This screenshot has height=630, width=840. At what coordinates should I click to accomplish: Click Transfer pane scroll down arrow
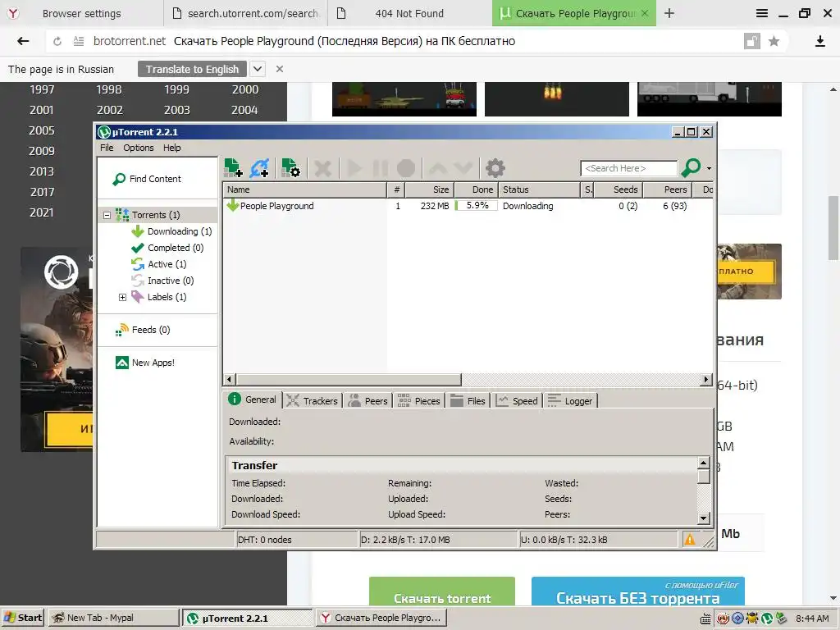[x=704, y=518]
